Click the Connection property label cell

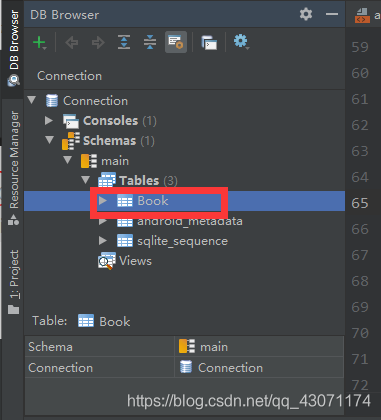coord(100,367)
